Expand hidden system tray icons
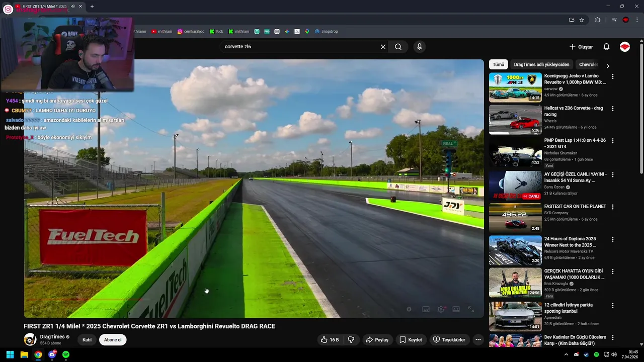This screenshot has width=644, height=362. pyautogui.click(x=566, y=354)
